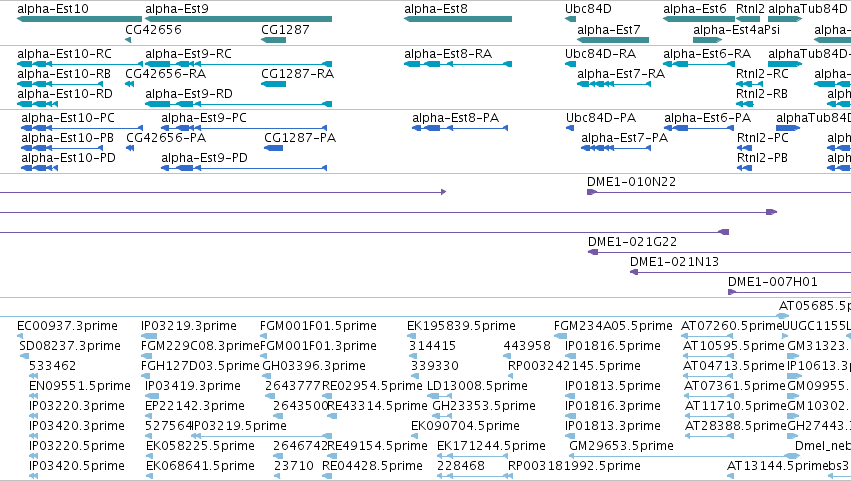The width and height of the screenshot is (851, 481).
Task: Click the alpha-Est10-RC transcript label
Action: pos(65,54)
